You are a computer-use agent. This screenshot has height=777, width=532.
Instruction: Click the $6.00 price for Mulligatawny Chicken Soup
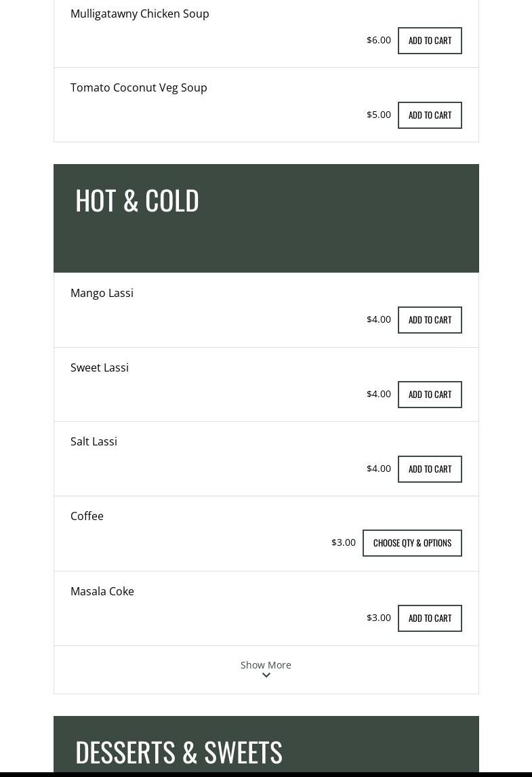379,40
